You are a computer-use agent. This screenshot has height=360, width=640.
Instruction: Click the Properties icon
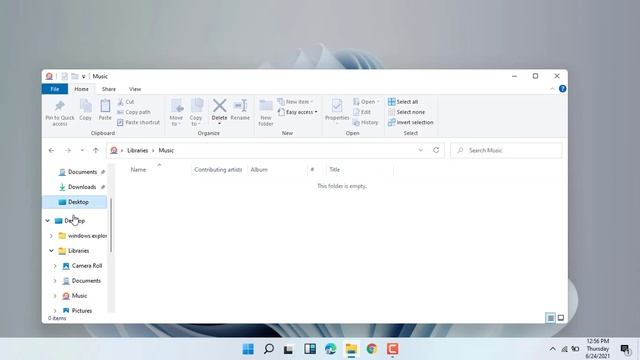[337, 106]
